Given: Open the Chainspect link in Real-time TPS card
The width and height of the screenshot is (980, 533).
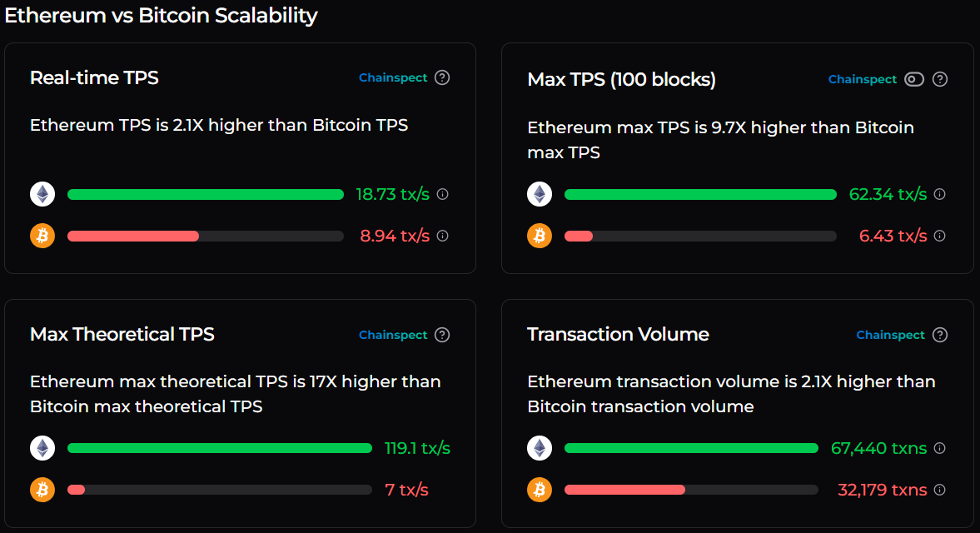Looking at the screenshot, I should pos(393,77).
